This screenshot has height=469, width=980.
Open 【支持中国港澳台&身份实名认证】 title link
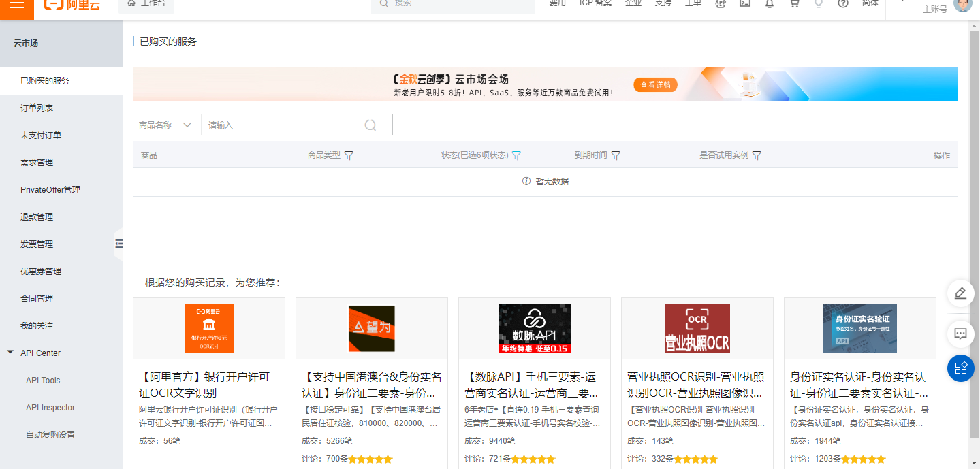[x=372, y=385]
